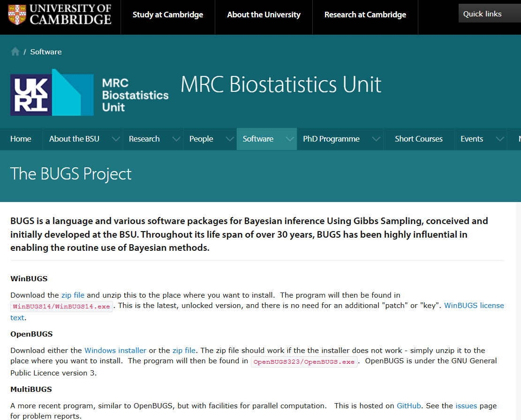Open Study at Cambridge menu

(168, 15)
